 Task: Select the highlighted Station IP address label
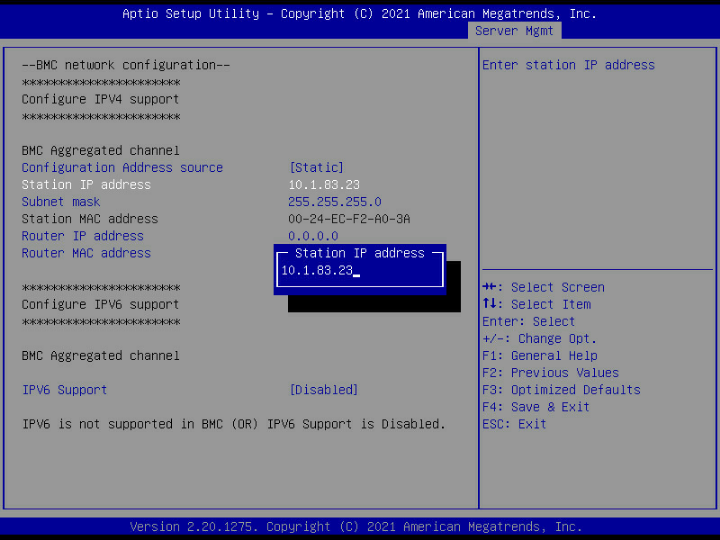click(86, 185)
